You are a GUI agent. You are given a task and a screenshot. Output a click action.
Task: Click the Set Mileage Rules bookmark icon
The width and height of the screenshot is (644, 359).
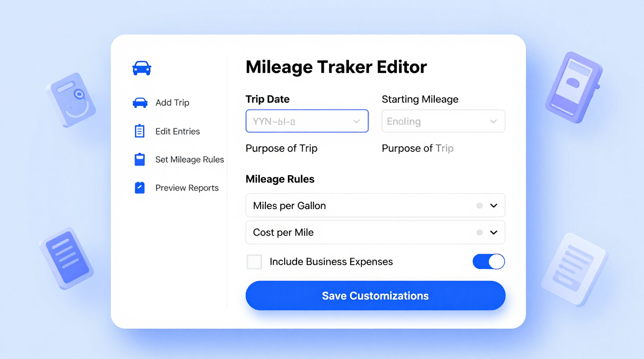(x=139, y=159)
